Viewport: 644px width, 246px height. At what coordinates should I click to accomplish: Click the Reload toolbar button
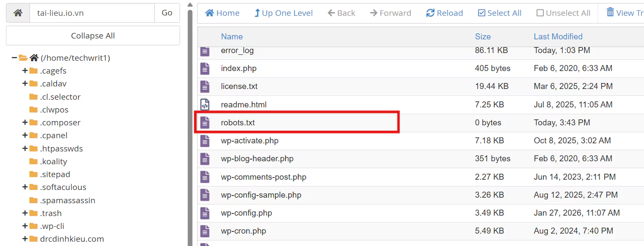[x=444, y=13]
